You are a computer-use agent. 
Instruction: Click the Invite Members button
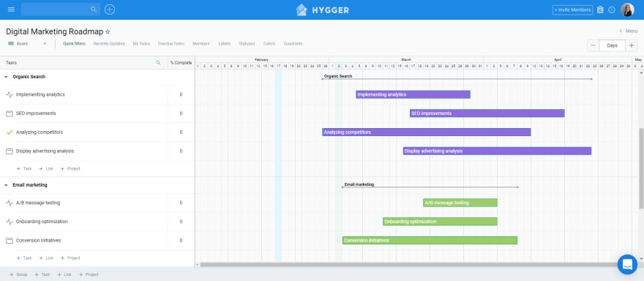point(572,10)
